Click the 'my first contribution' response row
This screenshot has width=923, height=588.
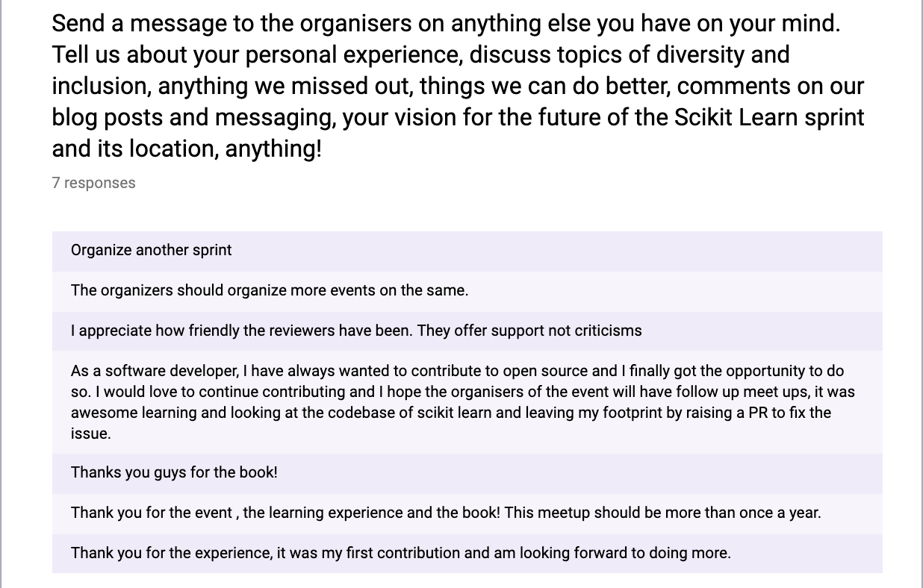[467, 554]
